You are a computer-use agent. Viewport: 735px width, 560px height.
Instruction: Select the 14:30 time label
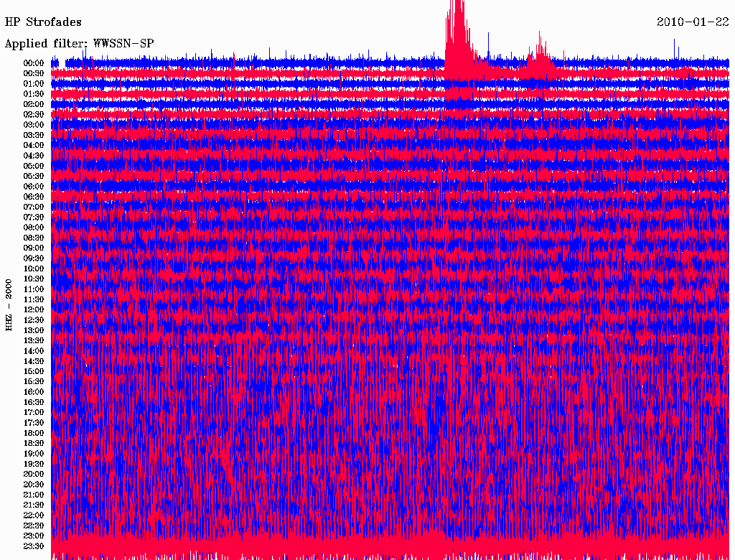(x=34, y=362)
